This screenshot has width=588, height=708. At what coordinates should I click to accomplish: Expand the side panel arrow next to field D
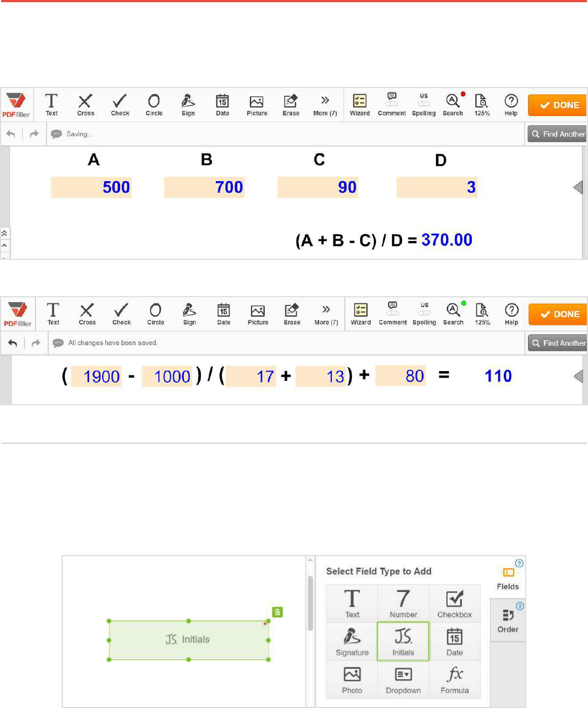pos(578,187)
